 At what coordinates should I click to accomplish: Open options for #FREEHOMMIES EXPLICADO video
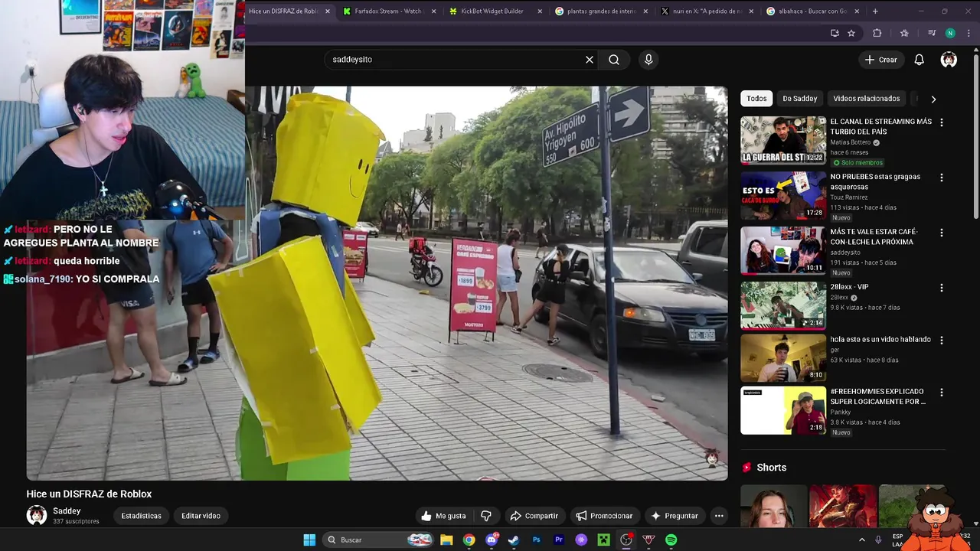point(941,392)
